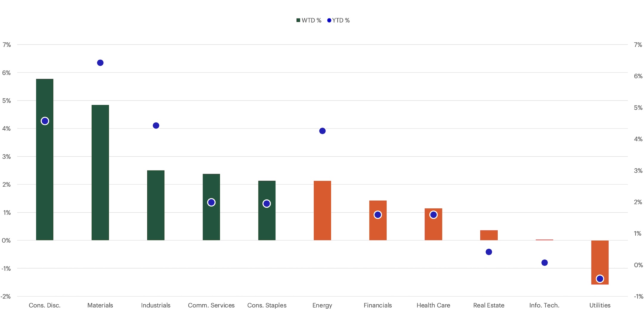
Task: Click the YTD dot inside the Cons. Disc. bar
Action: (44, 121)
